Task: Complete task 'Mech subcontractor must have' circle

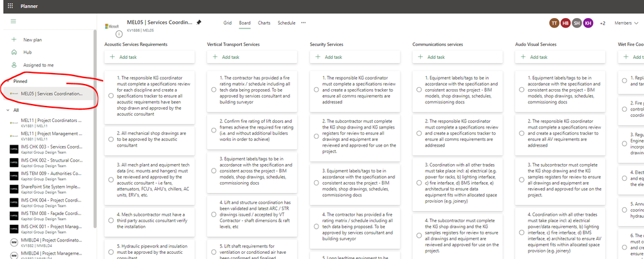Action: coord(111,220)
